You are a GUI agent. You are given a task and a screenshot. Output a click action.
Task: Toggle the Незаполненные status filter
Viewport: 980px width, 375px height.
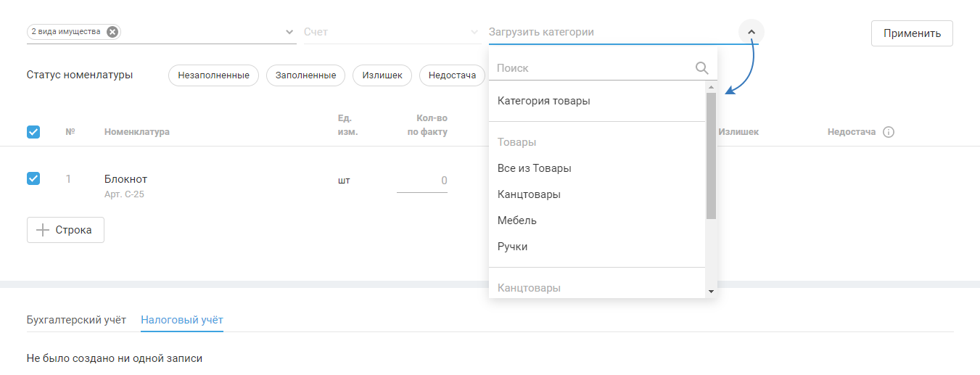pyautogui.click(x=213, y=75)
